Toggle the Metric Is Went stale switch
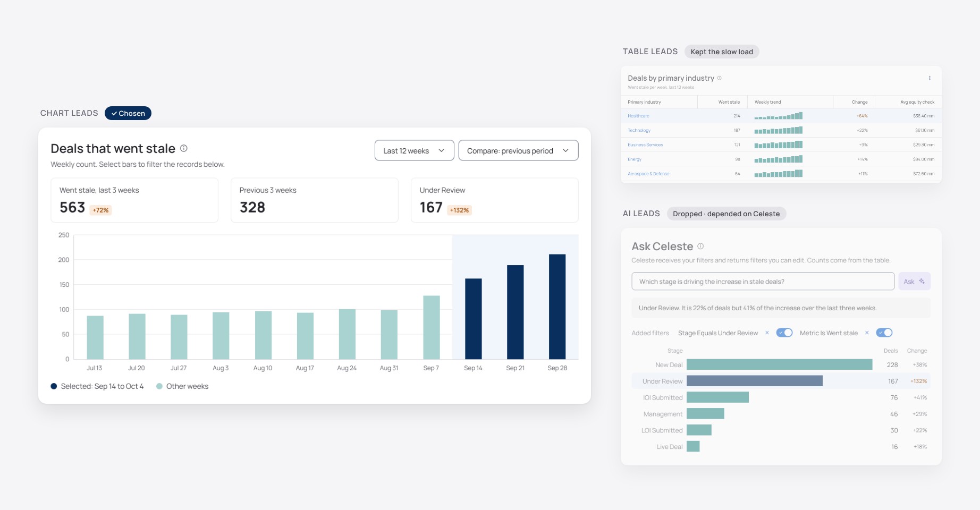 point(884,333)
